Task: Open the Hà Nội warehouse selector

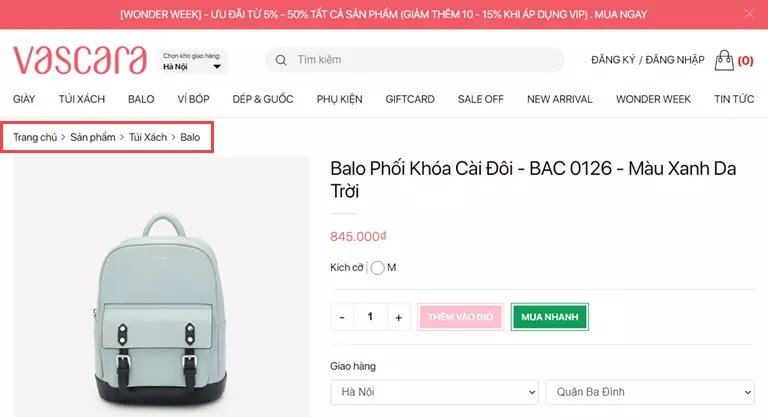Action: coord(192,62)
